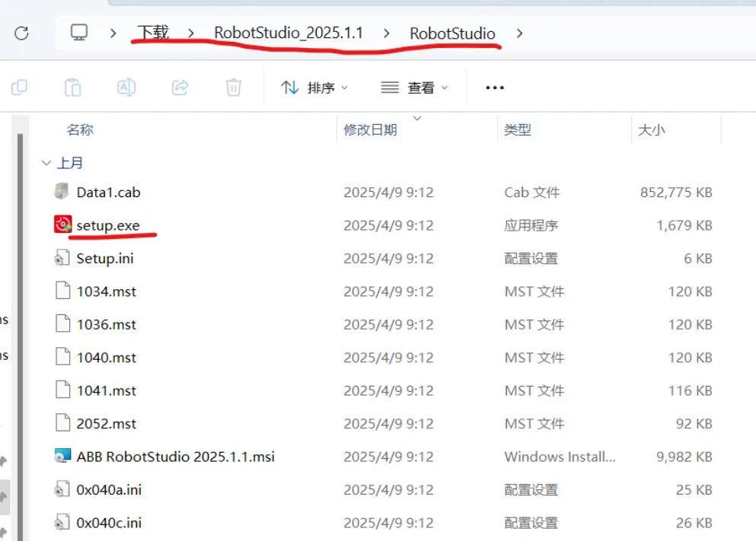This screenshot has height=541, width=756.
Task: Expand chevron after RobotStudio in path
Action: point(520,33)
